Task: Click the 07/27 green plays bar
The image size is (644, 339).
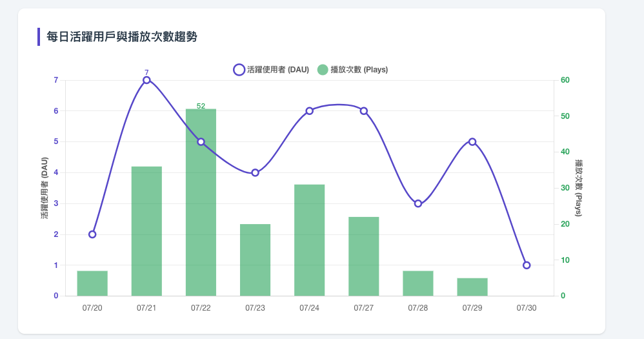Action: point(364,256)
